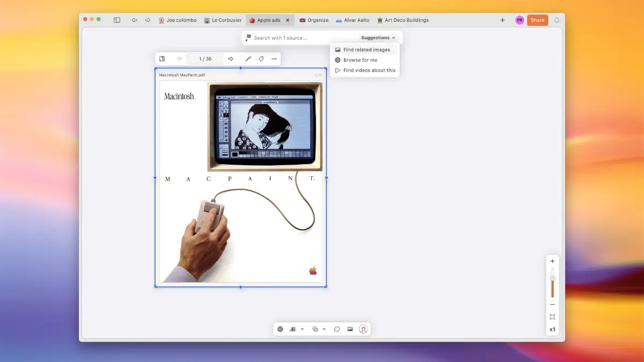Collapse the Suggestions dropdown
The height and width of the screenshot is (362, 644).
[378, 38]
